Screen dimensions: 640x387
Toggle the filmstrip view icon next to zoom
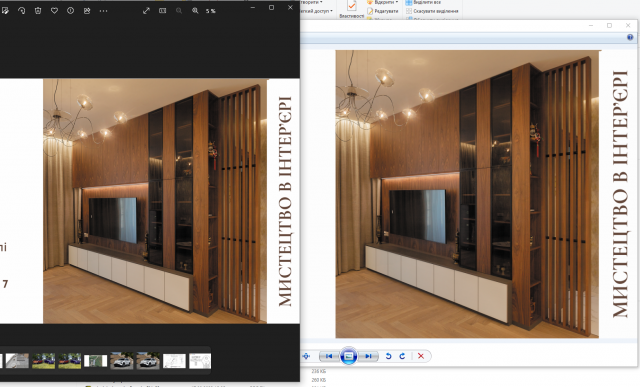coord(162,11)
